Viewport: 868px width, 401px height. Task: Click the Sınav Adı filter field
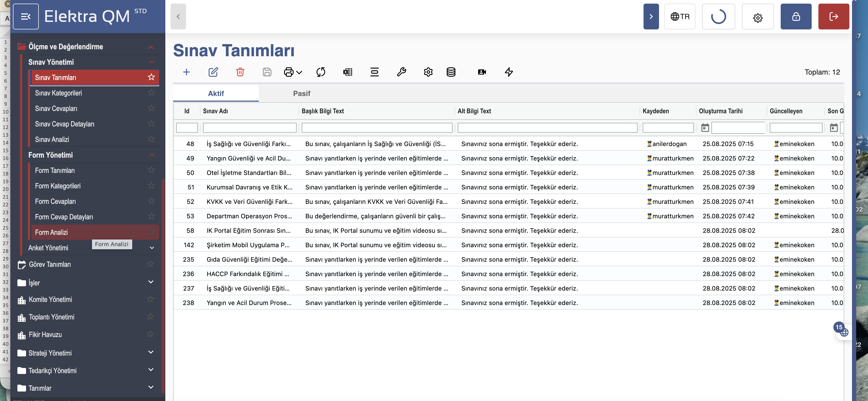pyautogui.click(x=249, y=128)
